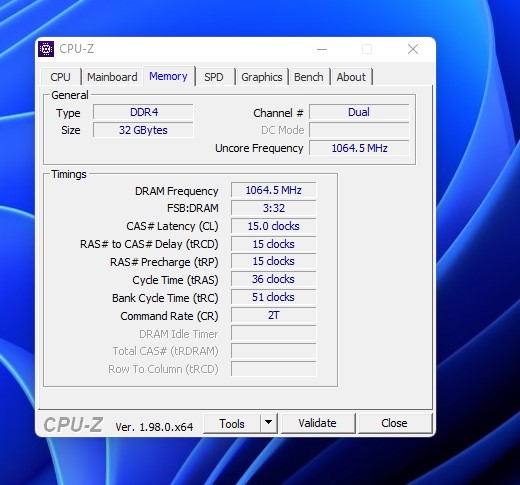Click the Channel # label

[278, 113]
